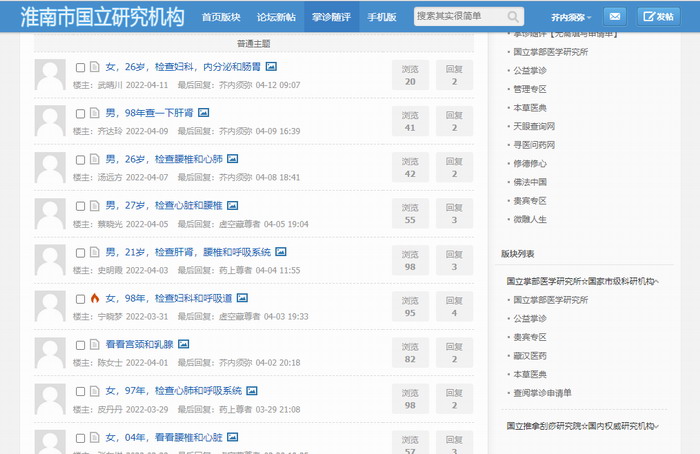Click document icon of 男,26岁,检查腰椎和心肺 post
The height and width of the screenshot is (454, 700).
(x=94, y=159)
